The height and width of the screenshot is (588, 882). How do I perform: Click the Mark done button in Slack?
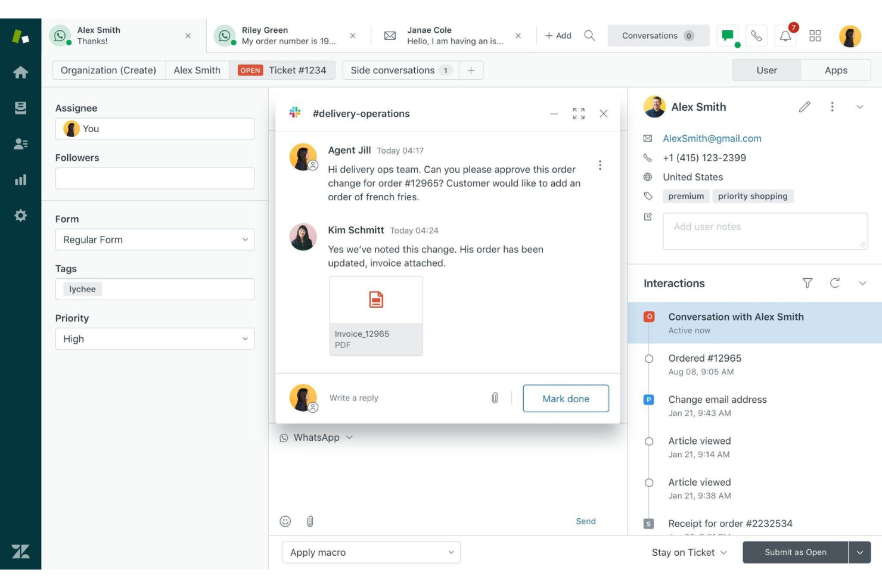pos(565,398)
